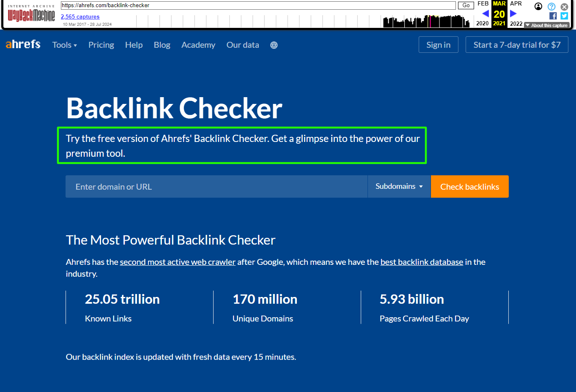576x392 pixels.
Task: Click Unique Domains label
Action: pos(263,318)
